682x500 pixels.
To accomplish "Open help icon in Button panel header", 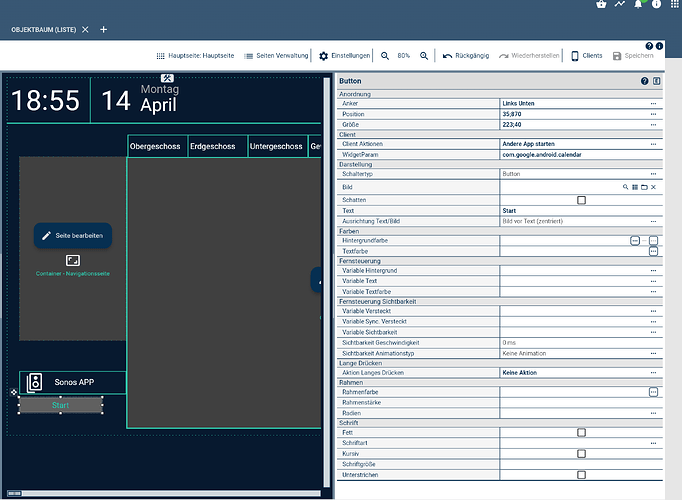I will point(645,81).
